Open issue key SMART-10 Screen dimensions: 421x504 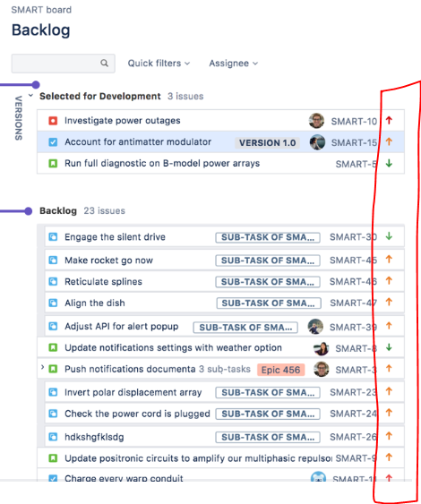(x=354, y=122)
